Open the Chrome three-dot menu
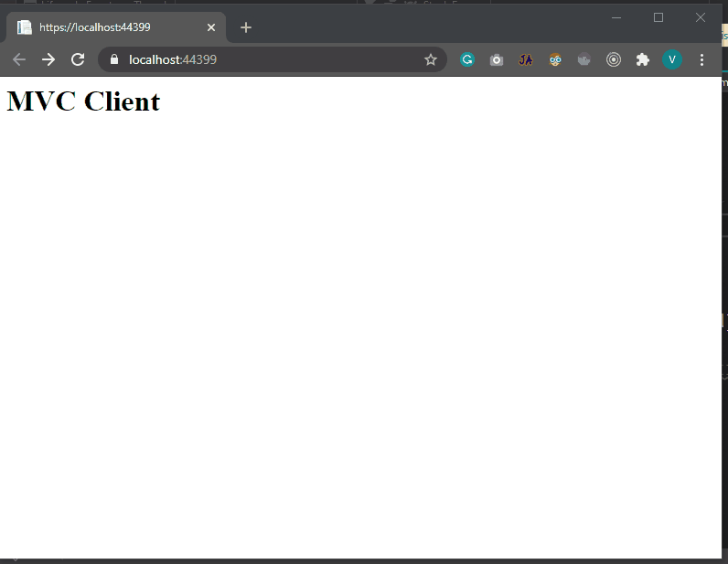 [701, 59]
